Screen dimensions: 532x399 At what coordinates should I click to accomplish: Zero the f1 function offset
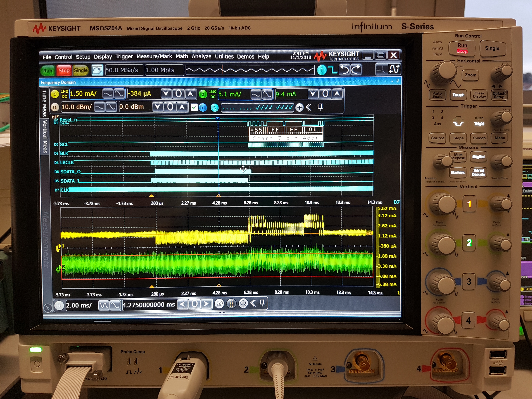click(170, 107)
